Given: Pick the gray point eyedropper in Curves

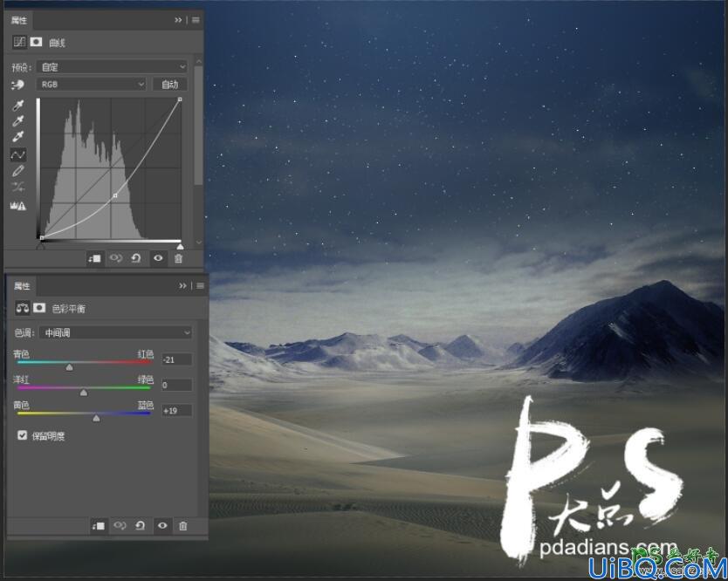Looking at the screenshot, I should 17,121.
